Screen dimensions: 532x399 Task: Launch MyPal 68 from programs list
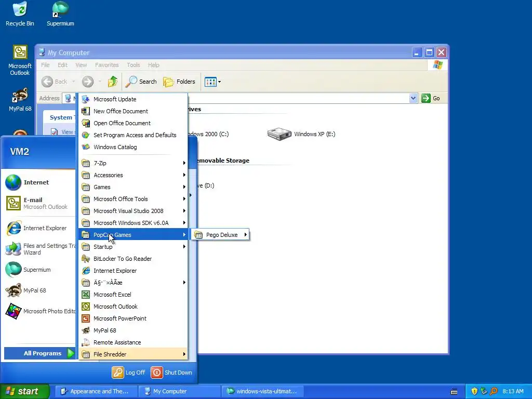[x=133, y=330]
